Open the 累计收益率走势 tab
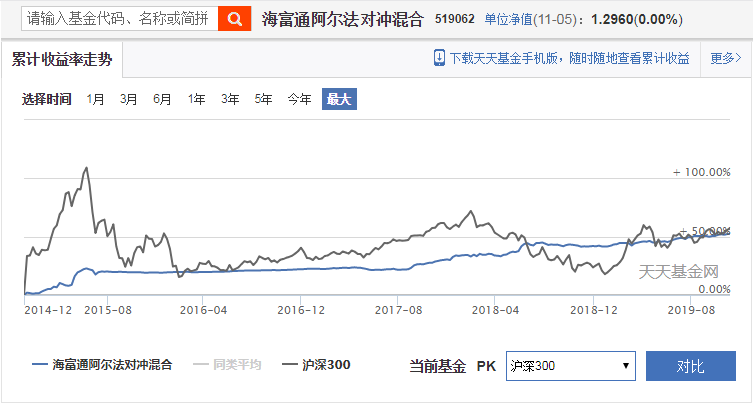This screenshot has height=405, width=753. (62, 60)
